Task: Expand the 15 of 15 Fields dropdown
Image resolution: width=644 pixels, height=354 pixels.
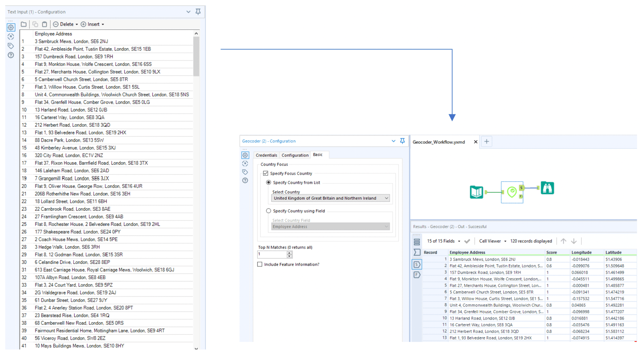Action: (x=443, y=241)
